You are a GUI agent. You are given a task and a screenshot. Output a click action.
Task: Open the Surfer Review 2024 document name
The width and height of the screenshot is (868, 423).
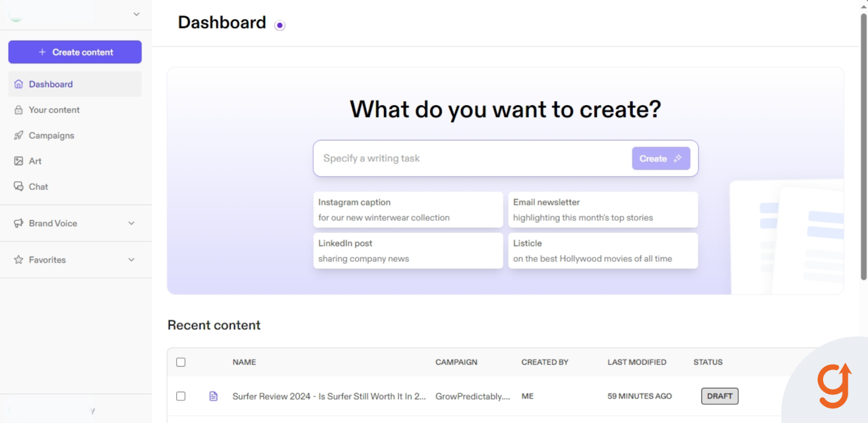329,396
